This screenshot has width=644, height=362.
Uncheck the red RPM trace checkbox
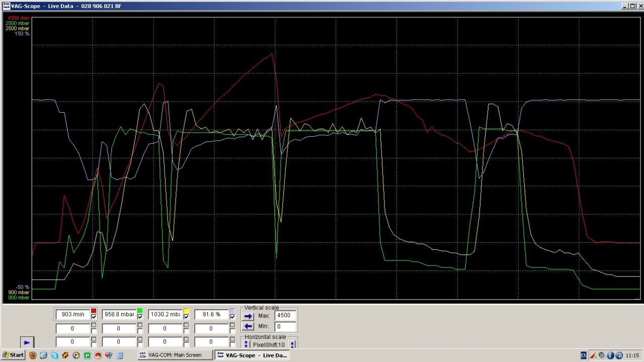click(94, 317)
